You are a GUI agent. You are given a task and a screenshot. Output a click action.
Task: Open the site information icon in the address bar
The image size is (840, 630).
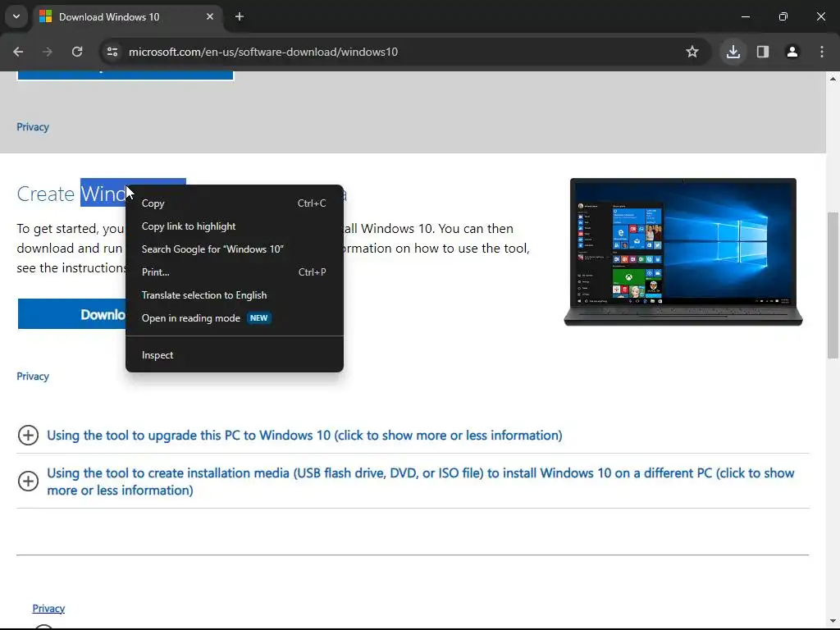point(112,52)
